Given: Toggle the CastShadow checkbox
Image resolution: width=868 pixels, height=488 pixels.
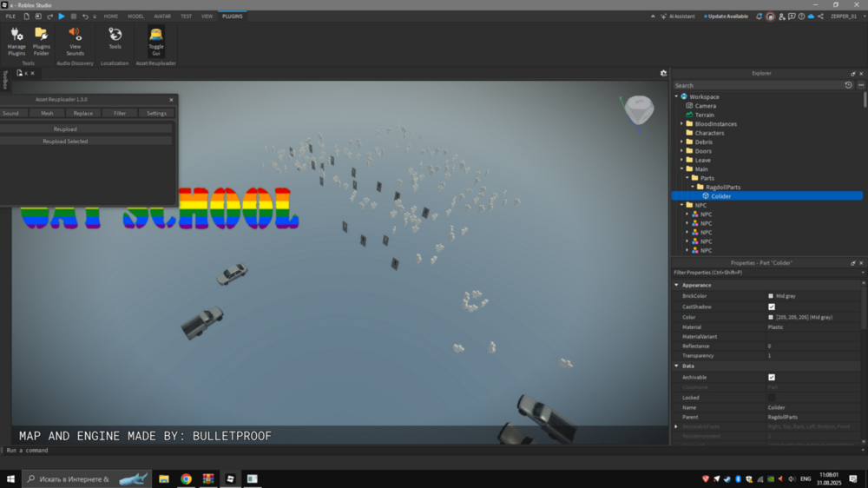Looking at the screenshot, I should [x=771, y=307].
